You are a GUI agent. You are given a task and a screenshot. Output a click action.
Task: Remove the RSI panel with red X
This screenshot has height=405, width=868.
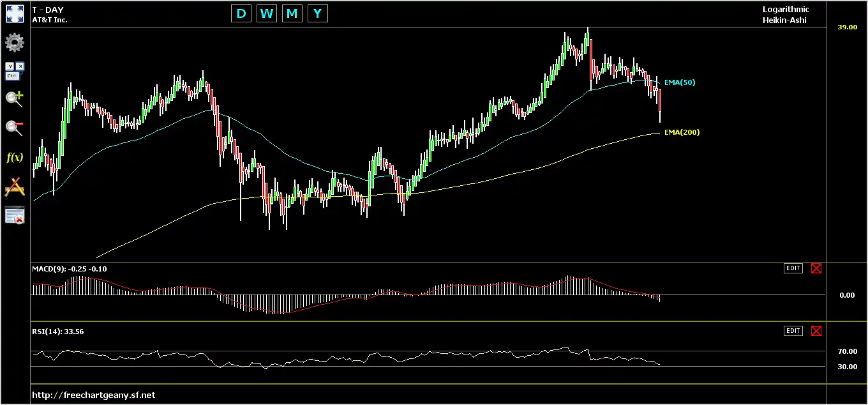(x=816, y=331)
